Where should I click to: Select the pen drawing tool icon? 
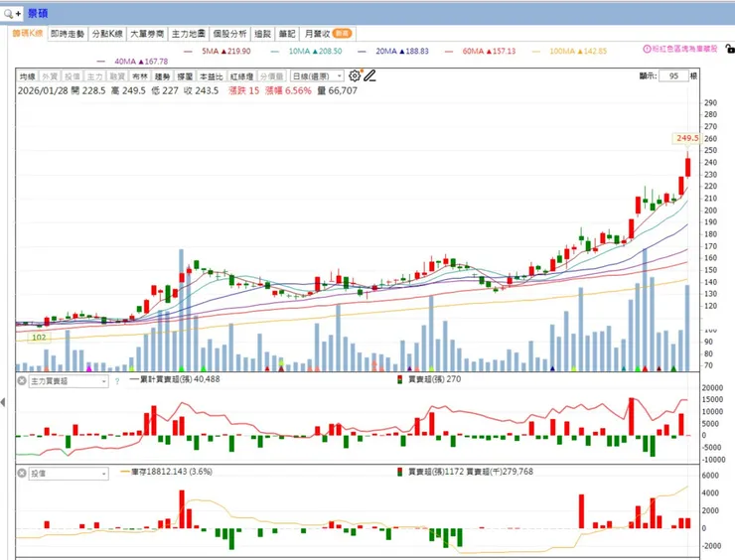[x=369, y=75]
